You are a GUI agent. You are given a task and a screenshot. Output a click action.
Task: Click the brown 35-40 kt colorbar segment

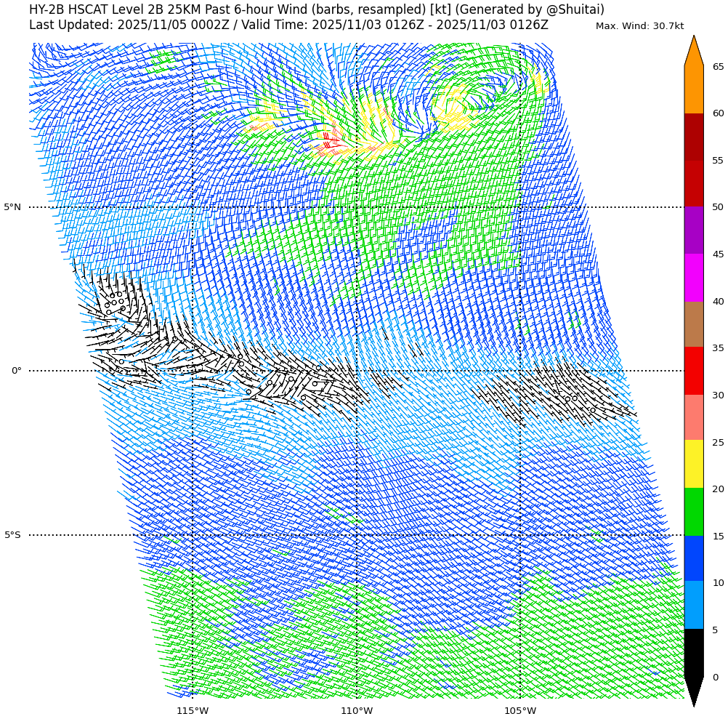[x=694, y=324]
